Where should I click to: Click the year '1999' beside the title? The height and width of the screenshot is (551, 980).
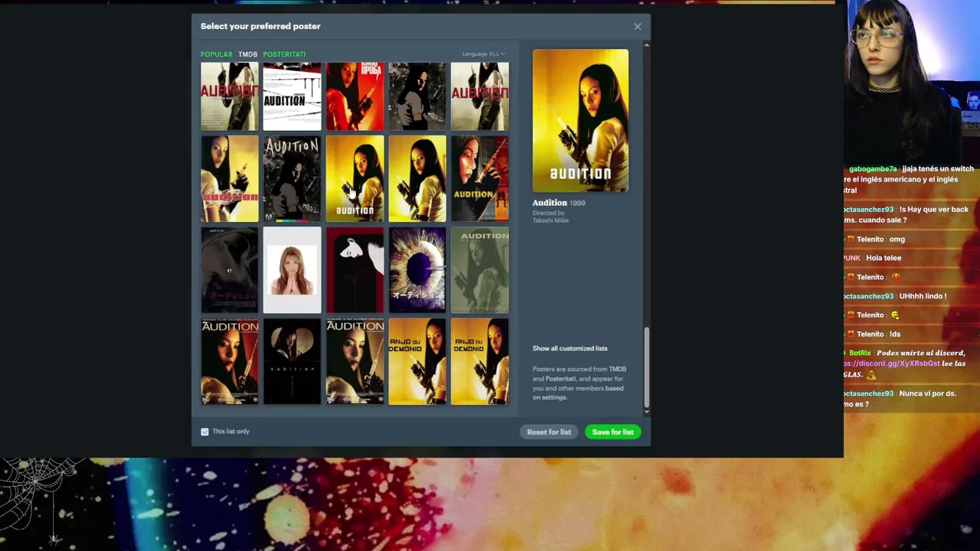[577, 204]
